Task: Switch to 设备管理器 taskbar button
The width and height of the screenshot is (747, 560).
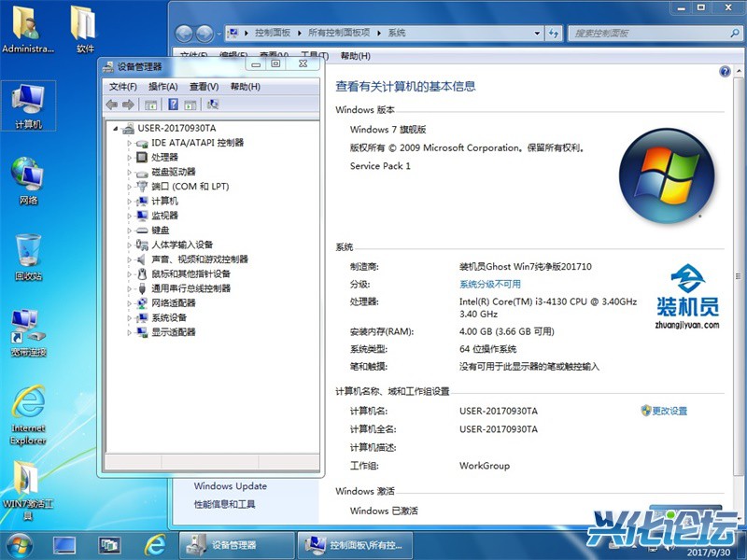Action: pyautogui.click(x=236, y=546)
